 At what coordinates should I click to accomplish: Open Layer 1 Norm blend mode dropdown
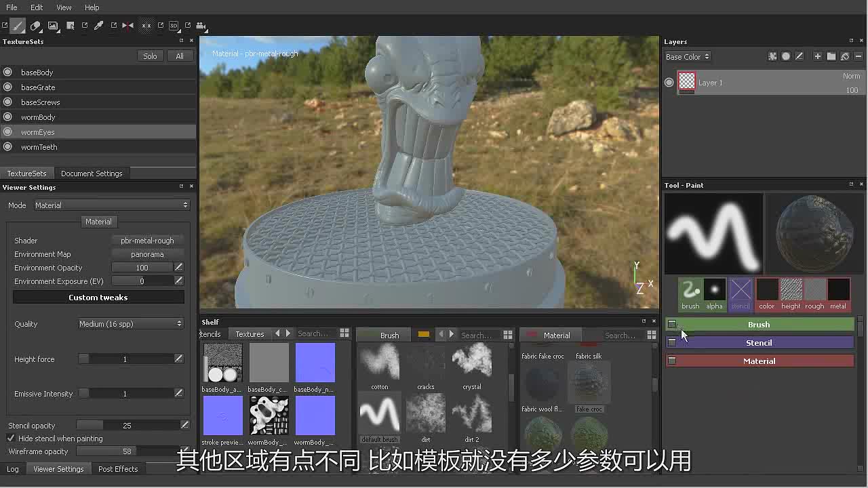(851, 76)
